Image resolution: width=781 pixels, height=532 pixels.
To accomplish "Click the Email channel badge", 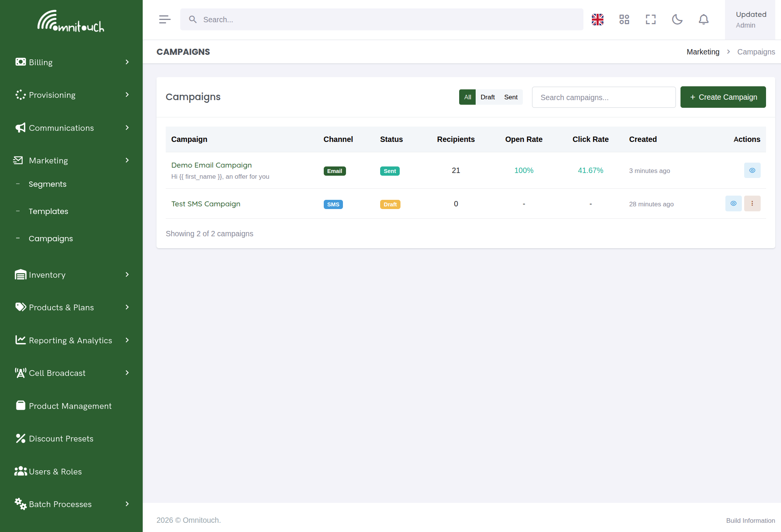I will [x=334, y=171].
